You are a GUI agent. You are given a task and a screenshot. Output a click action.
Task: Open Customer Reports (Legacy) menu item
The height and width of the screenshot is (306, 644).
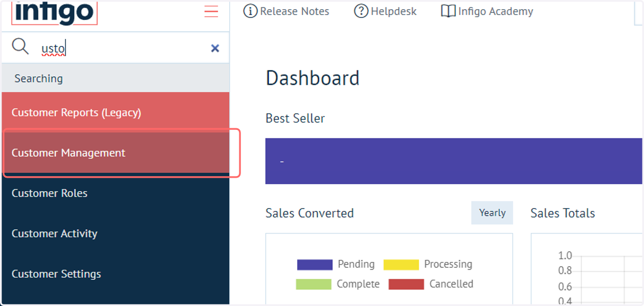pyautogui.click(x=115, y=113)
